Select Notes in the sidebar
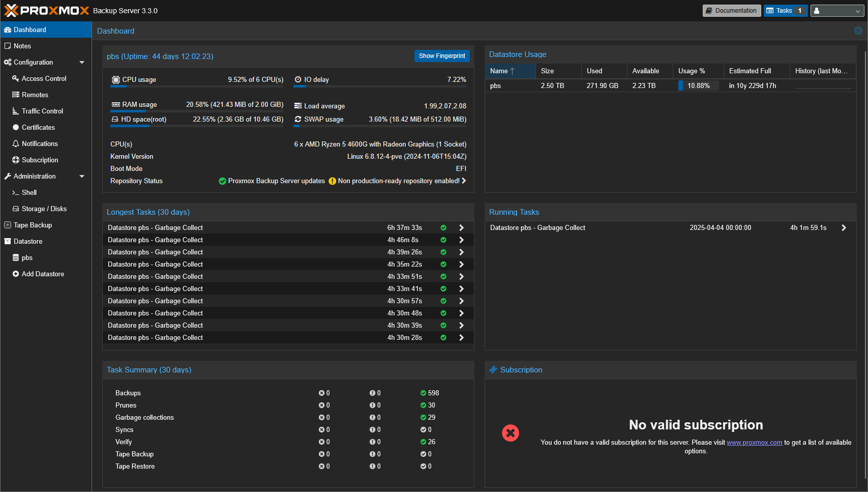The width and height of the screenshot is (868, 492). 21,46
